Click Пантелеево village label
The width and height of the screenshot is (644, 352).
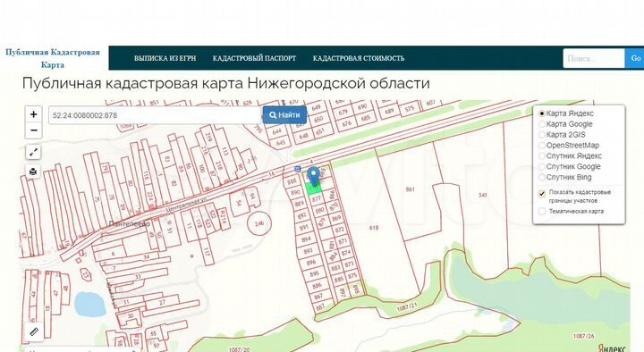tap(130, 224)
